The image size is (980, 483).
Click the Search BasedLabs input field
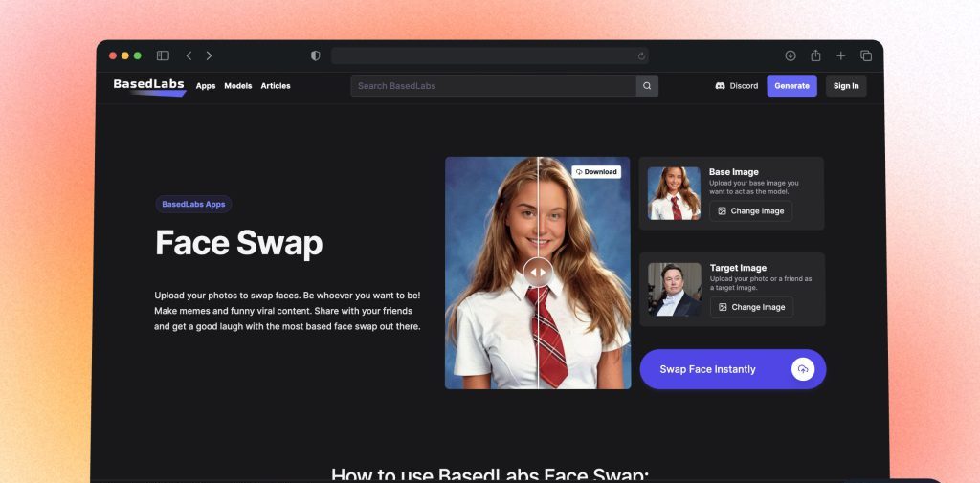[x=493, y=86]
